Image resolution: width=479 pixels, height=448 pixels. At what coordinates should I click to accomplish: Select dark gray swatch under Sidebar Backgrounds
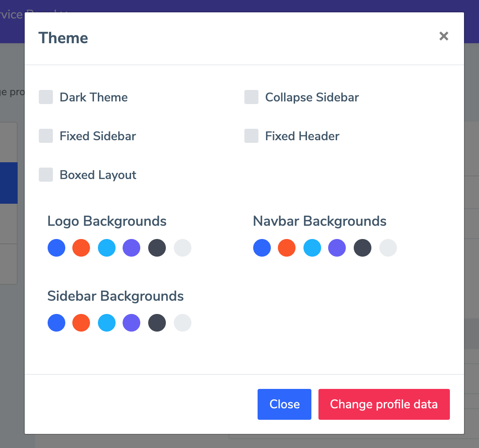[157, 323]
